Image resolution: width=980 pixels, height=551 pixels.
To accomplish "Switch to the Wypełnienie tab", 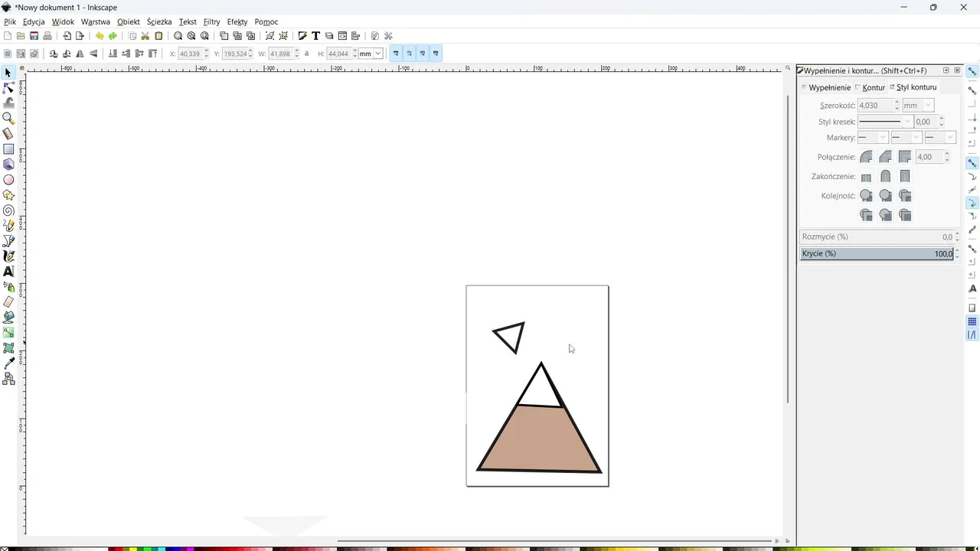I will coord(826,87).
